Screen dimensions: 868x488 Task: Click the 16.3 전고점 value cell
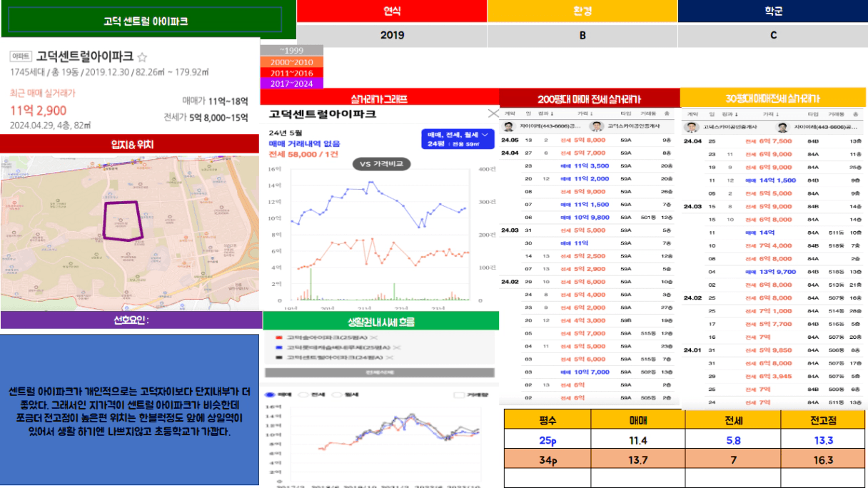[824, 459]
